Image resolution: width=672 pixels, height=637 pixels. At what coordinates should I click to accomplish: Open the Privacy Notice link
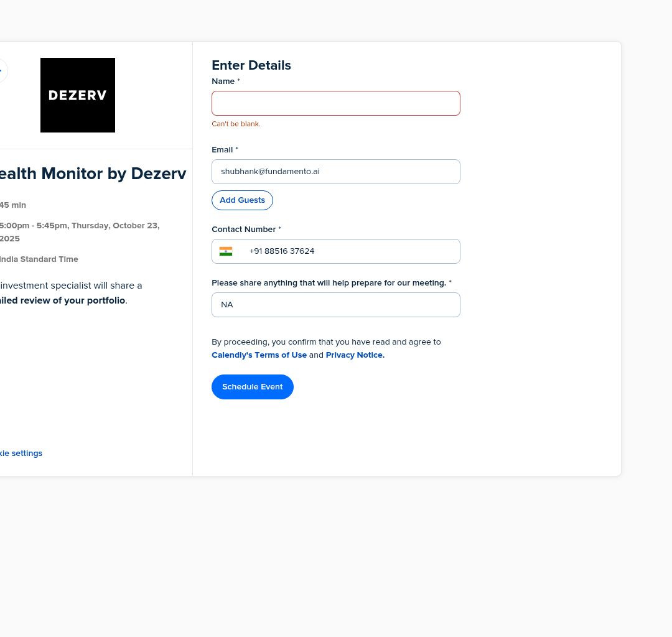[355, 355]
